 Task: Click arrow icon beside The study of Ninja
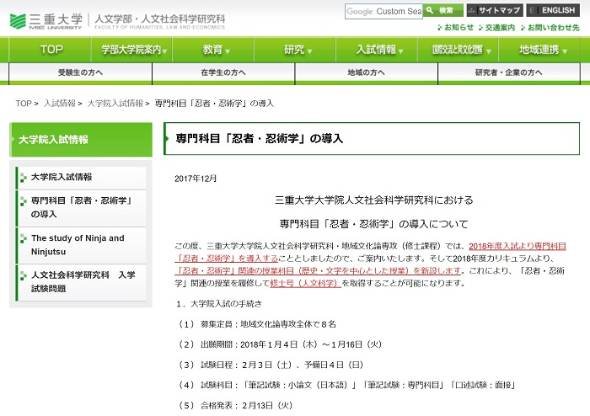(x=23, y=238)
